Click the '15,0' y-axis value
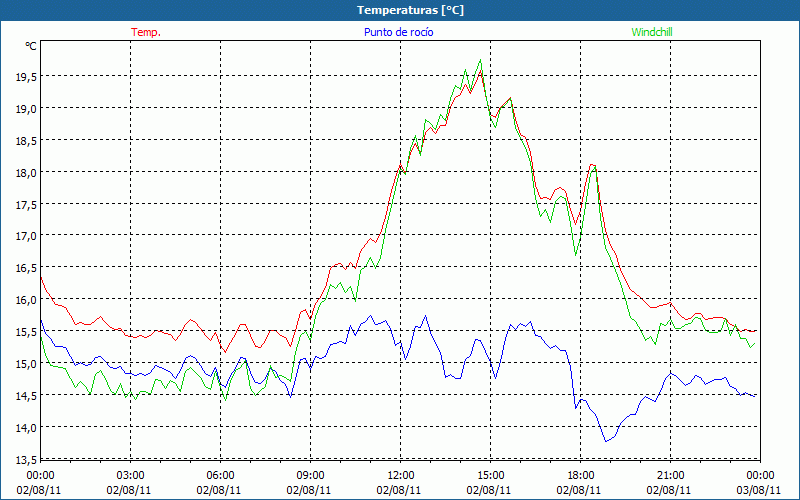This screenshot has width=800, height=500. [26, 364]
